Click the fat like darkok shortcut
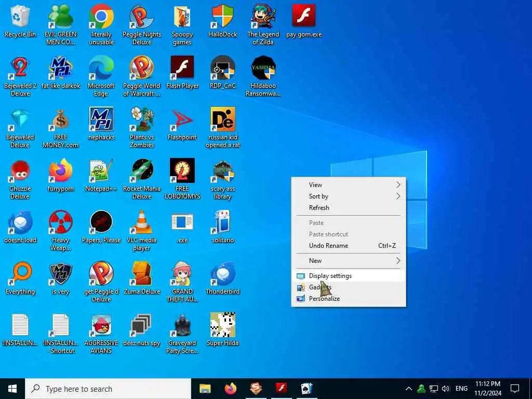 pyautogui.click(x=60, y=73)
